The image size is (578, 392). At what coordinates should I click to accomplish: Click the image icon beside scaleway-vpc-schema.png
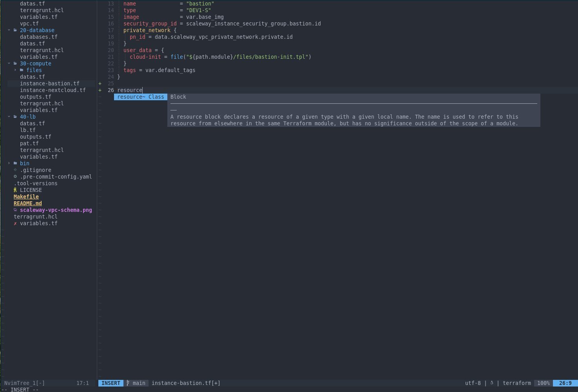[x=15, y=210]
